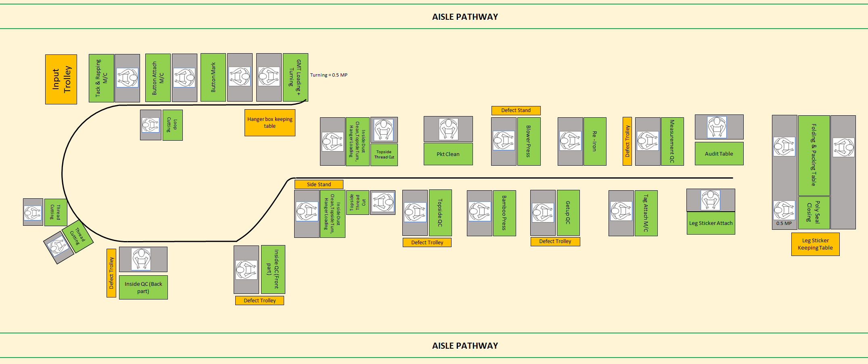Screen dimensions: 868x364
Task: Click operator icon beside Measurement QC
Action: point(648,141)
